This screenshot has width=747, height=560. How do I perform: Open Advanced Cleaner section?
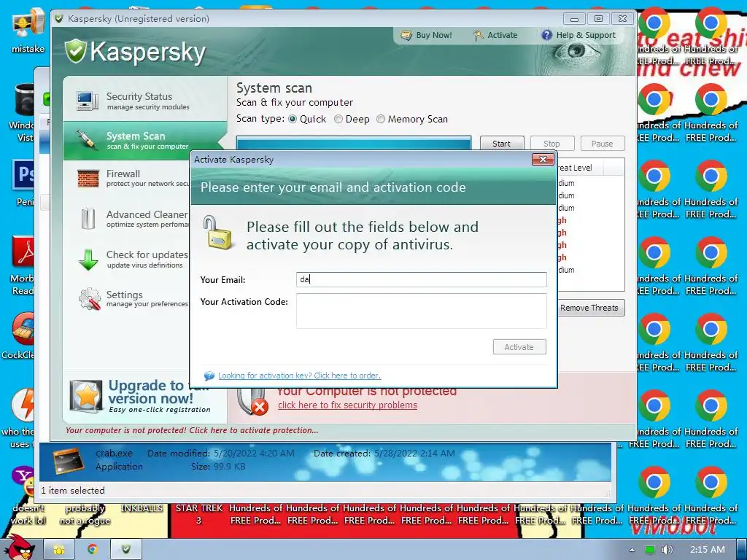pos(133,219)
